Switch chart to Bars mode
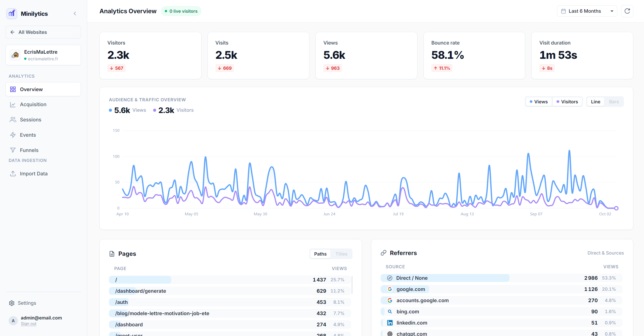This screenshot has height=336, width=644. coord(614,102)
